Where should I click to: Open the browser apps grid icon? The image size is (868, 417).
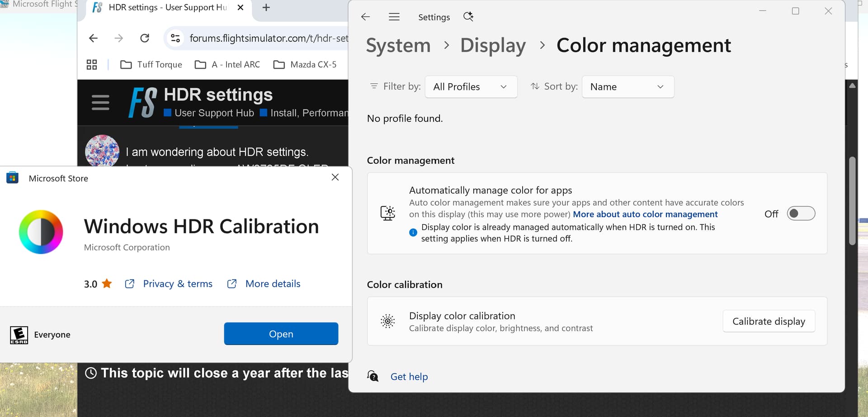[92, 65]
